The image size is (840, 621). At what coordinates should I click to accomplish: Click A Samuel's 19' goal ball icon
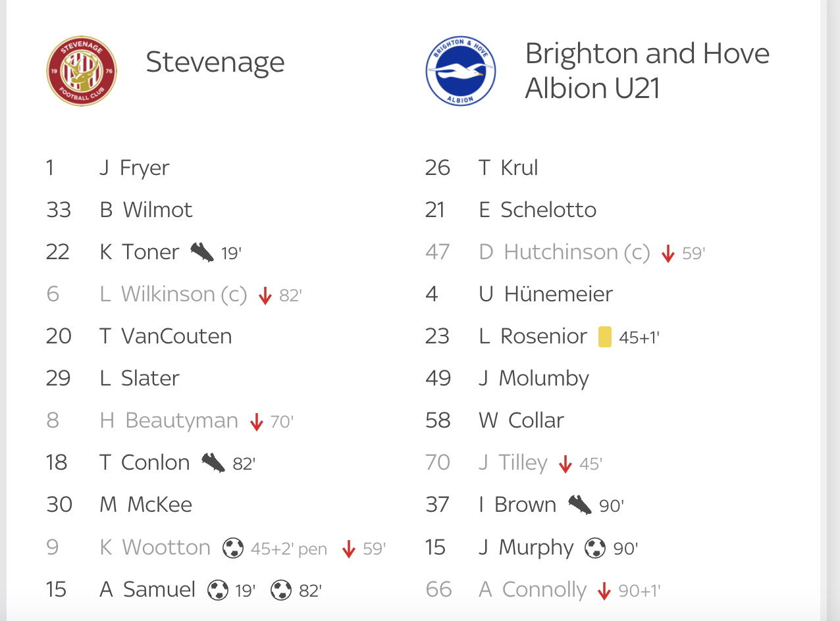tap(218, 589)
